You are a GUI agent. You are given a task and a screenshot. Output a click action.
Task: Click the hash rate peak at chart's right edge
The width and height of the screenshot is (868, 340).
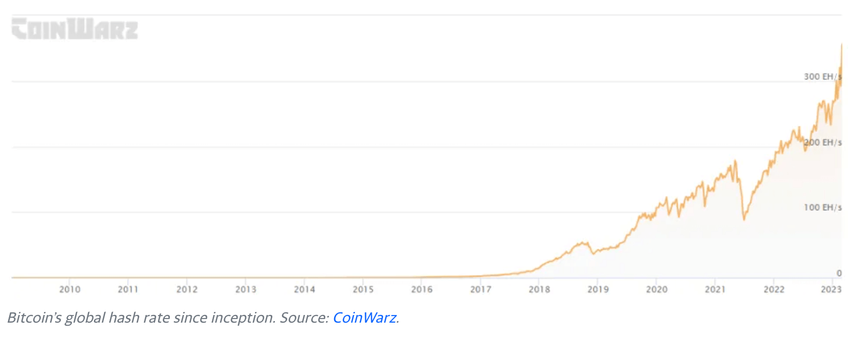pyautogui.click(x=841, y=46)
